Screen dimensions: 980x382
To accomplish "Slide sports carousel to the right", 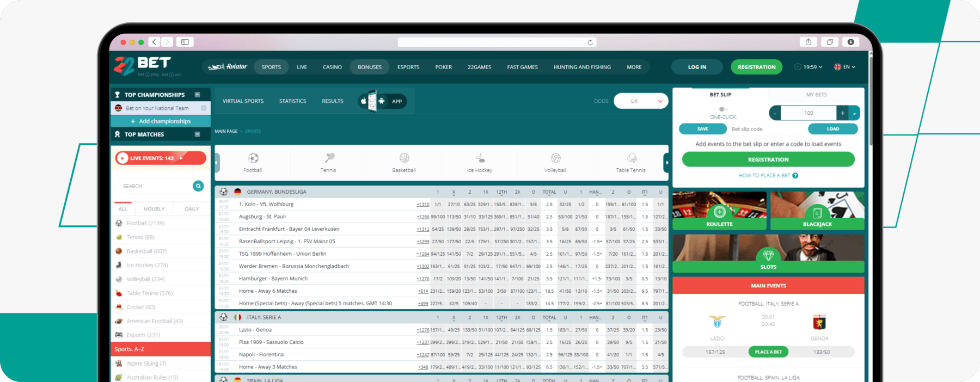I will click(x=666, y=163).
